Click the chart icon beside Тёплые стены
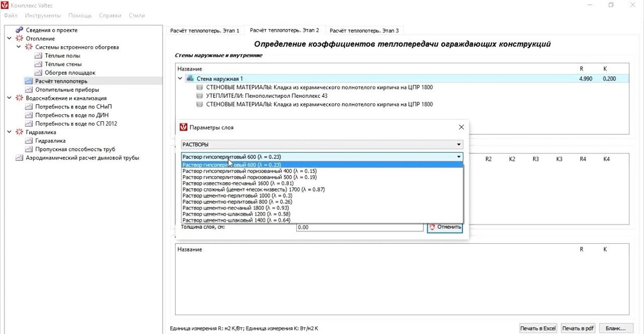644x334 pixels. coord(38,64)
